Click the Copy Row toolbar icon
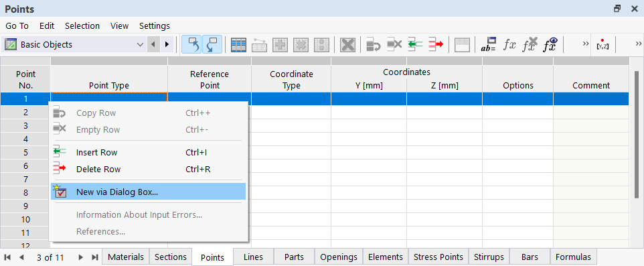Screen dimensions: 644x266 (x=374, y=45)
